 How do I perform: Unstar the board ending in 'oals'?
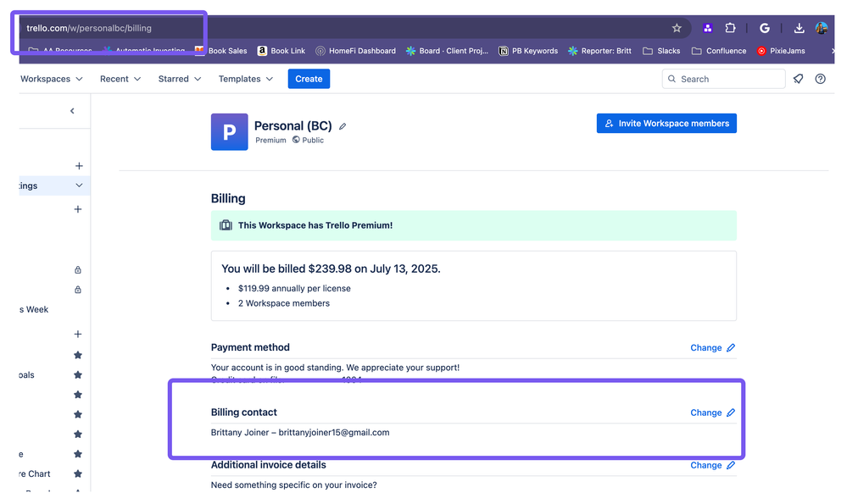[78, 374]
